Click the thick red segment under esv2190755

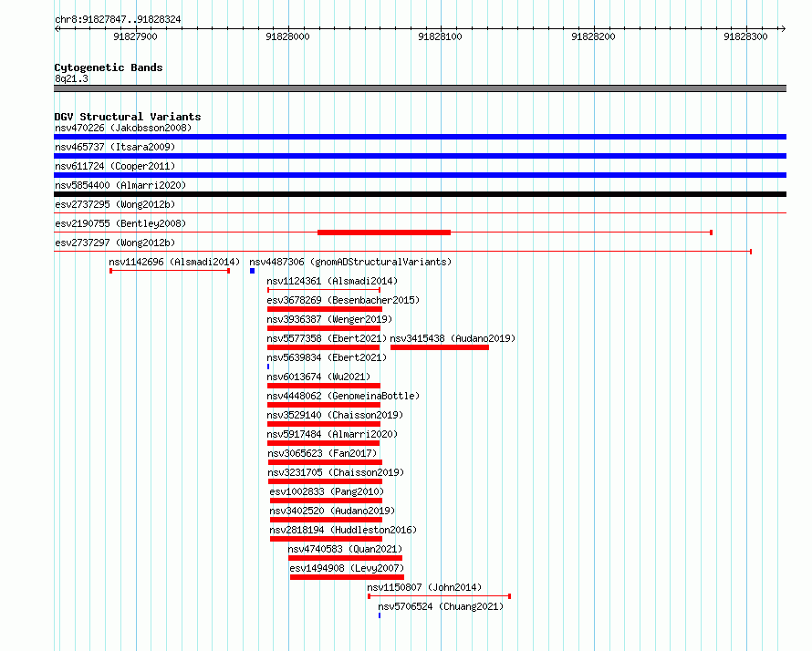[x=384, y=232]
